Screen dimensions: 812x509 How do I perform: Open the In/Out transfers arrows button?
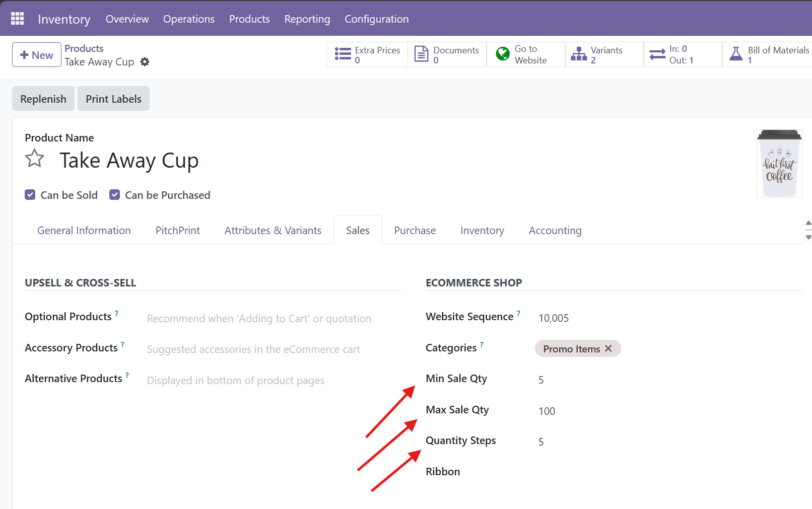[683, 54]
